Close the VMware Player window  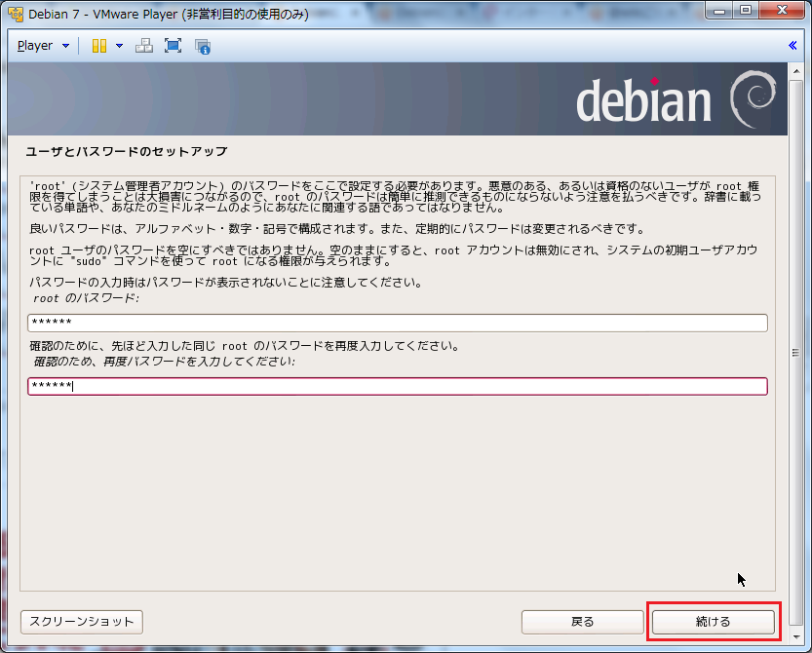[781, 12]
